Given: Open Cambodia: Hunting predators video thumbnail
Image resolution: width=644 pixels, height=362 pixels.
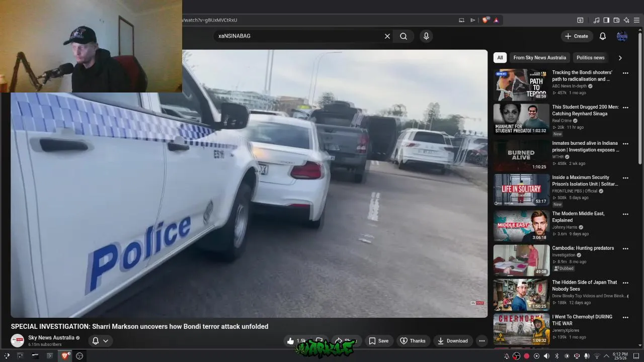Looking at the screenshot, I should 521,260.
